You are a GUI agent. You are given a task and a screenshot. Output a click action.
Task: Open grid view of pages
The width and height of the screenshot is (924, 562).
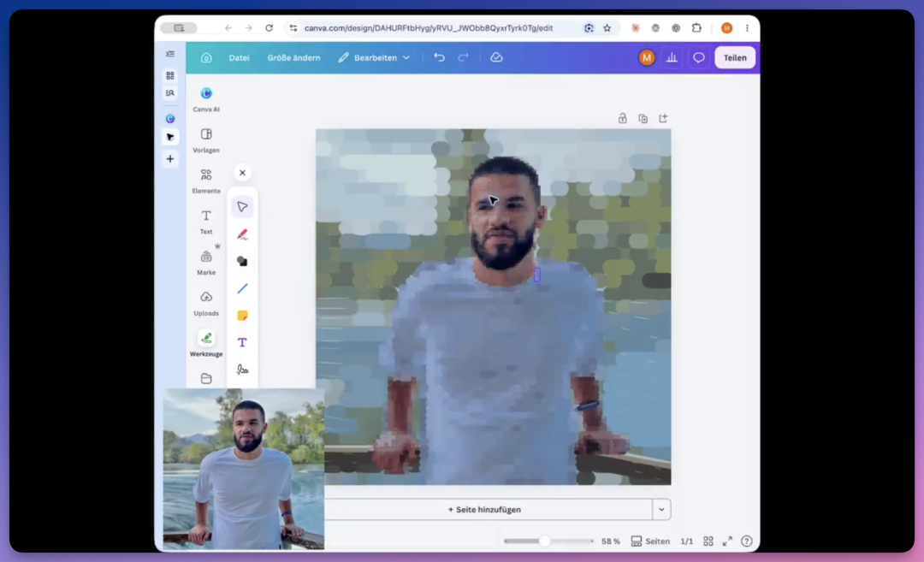[x=708, y=541]
